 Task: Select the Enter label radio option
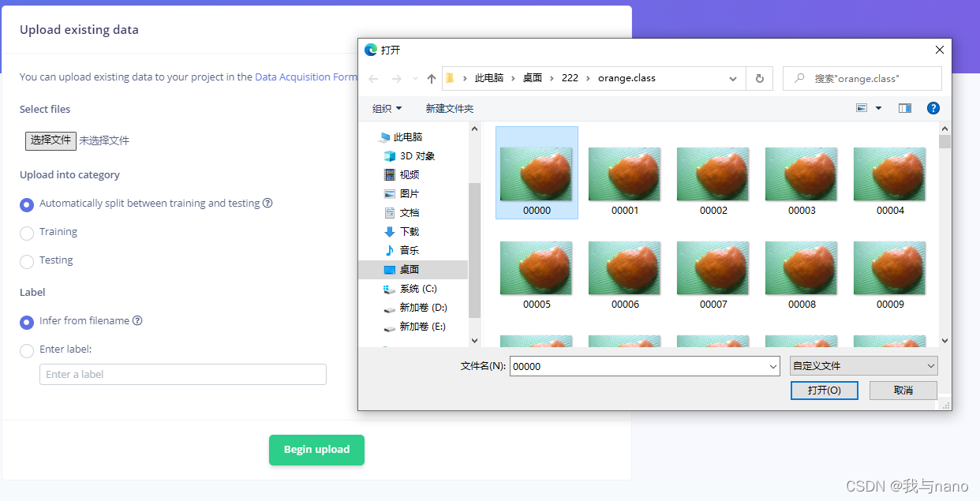pos(26,350)
